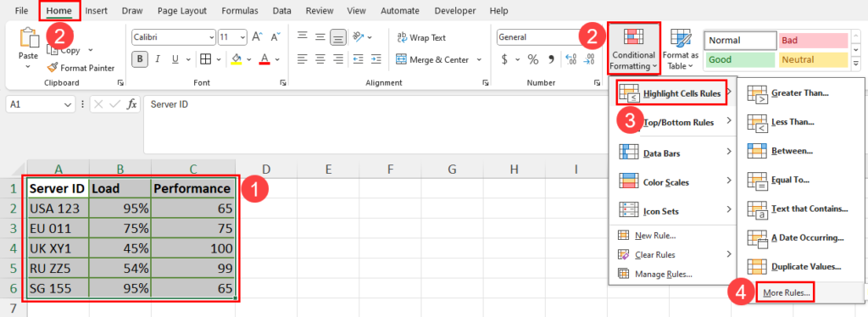Toggle Bold formatting
The image size is (868, 317).
point(140,59)
